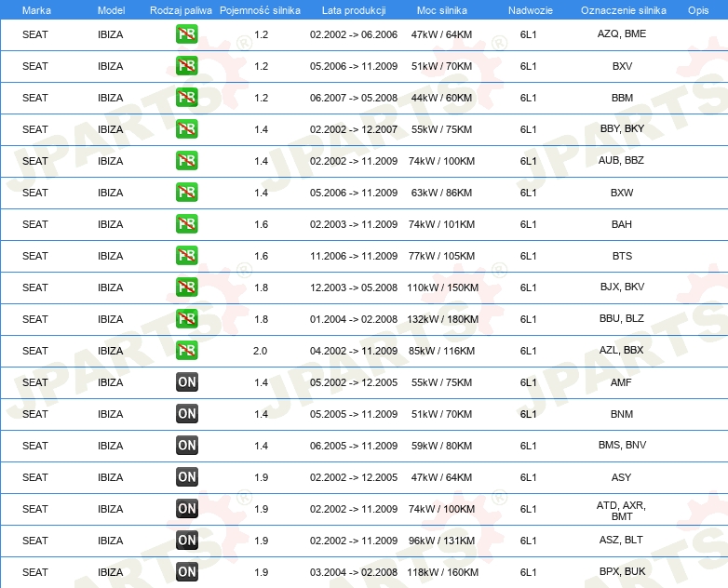The height and width of the screenshot is (588, 728).
Task: Click petrol fuel icon in BTS row
Action: [x=186, y=255]
